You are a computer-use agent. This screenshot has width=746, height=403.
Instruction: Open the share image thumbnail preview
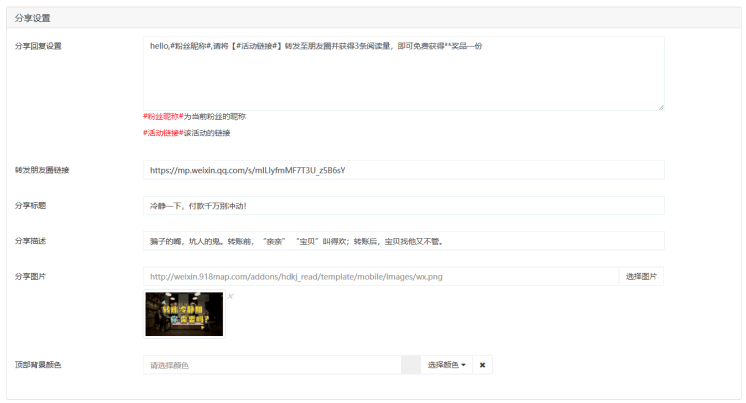point(184,314)
